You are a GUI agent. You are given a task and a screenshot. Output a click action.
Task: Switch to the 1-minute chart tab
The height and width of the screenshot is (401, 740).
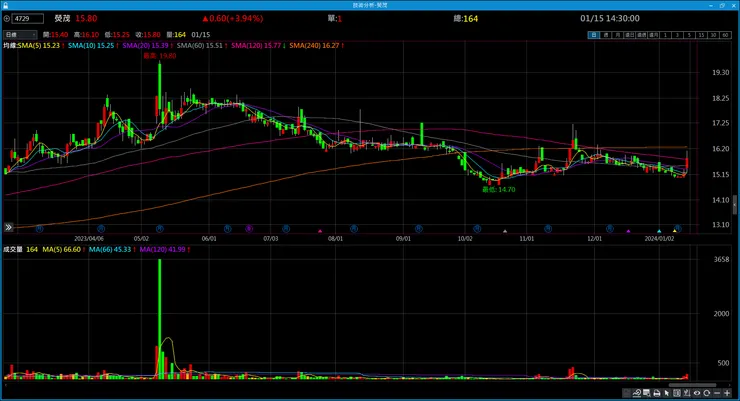[x=665, y=35]
